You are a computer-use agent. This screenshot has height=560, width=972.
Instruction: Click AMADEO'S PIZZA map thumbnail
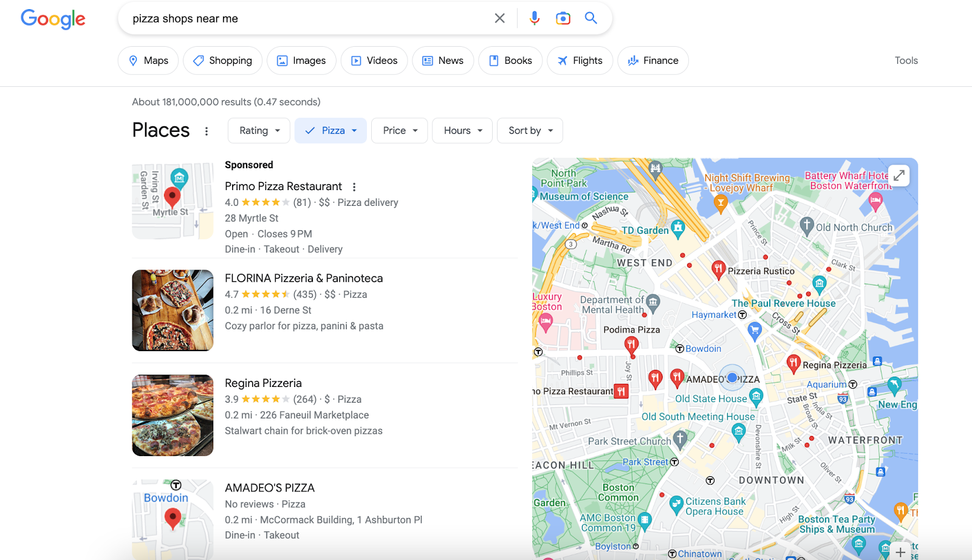tap(173, 519)
